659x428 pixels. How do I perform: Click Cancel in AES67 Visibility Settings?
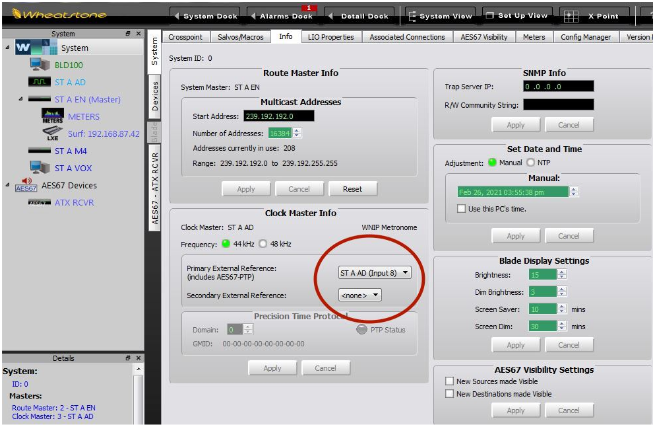pyautogui.click(x=569, y=410)
